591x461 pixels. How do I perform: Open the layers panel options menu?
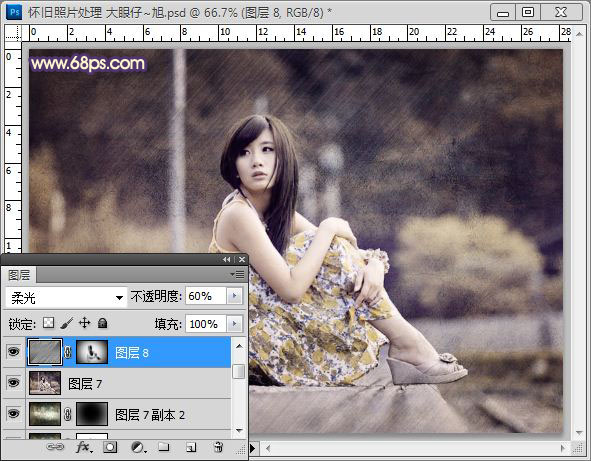point(238,274)
